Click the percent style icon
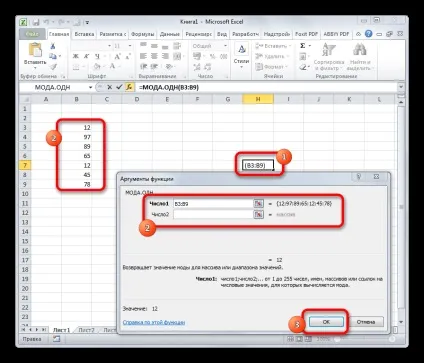The height and width of the screenshot is (363, 424). (213, 56)
